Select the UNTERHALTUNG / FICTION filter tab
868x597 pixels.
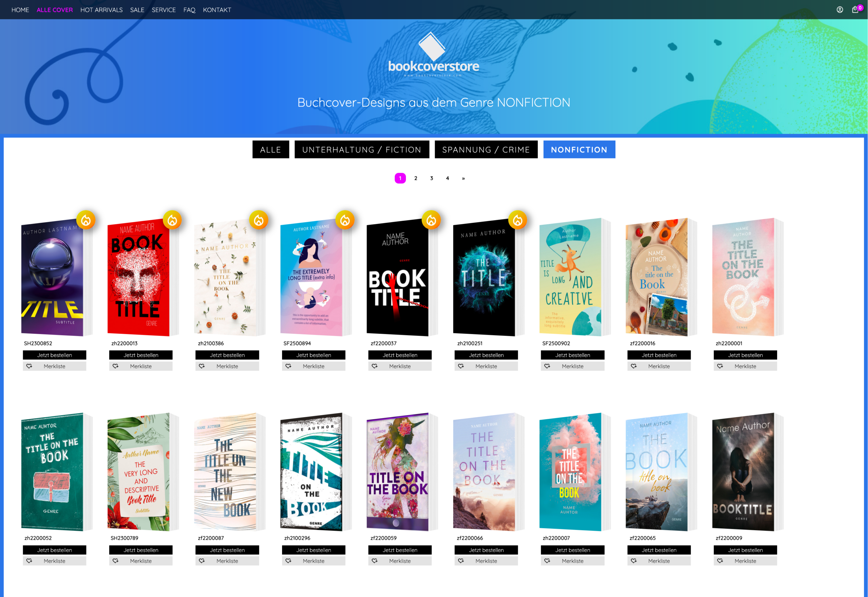click(x=361, y=150)
